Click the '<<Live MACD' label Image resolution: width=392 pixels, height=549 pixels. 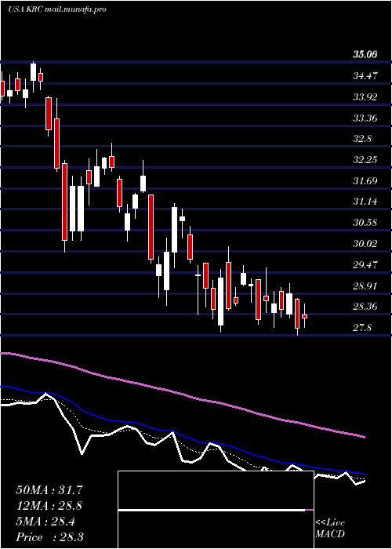coord(330,528)
